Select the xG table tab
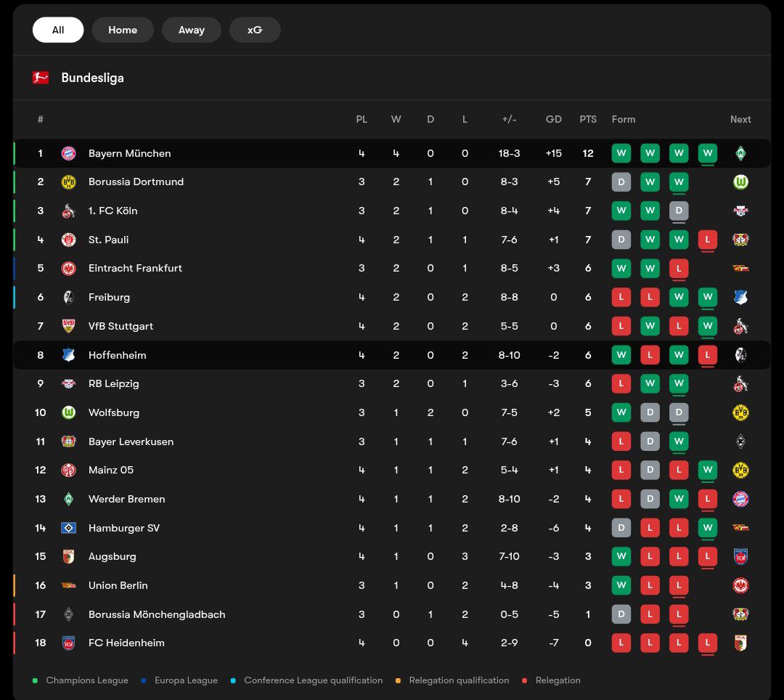The image size is (784, 700). pos(255,30)
